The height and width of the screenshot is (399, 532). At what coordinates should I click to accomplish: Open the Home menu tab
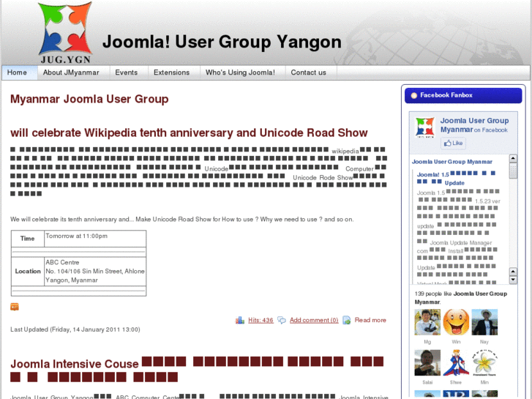point(19,72)
